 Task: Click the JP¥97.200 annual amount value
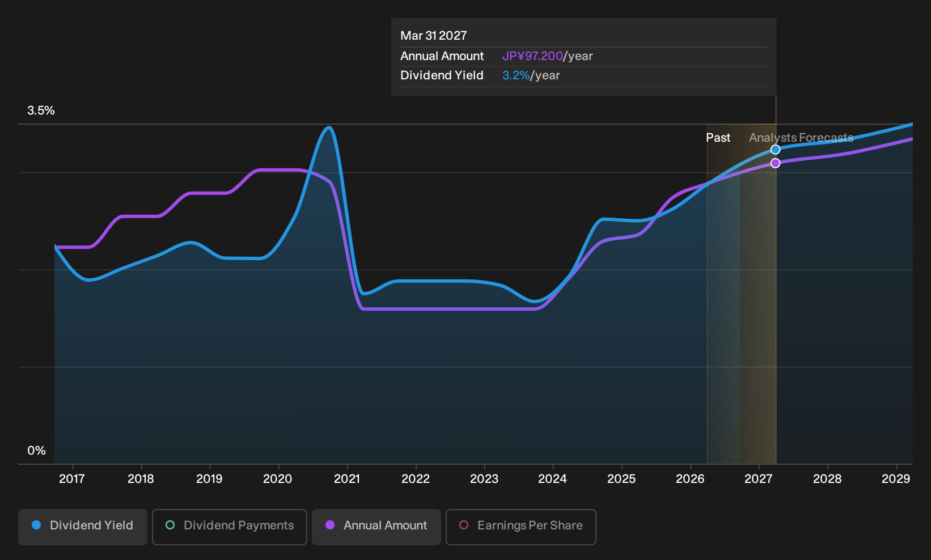pos(532,56)
